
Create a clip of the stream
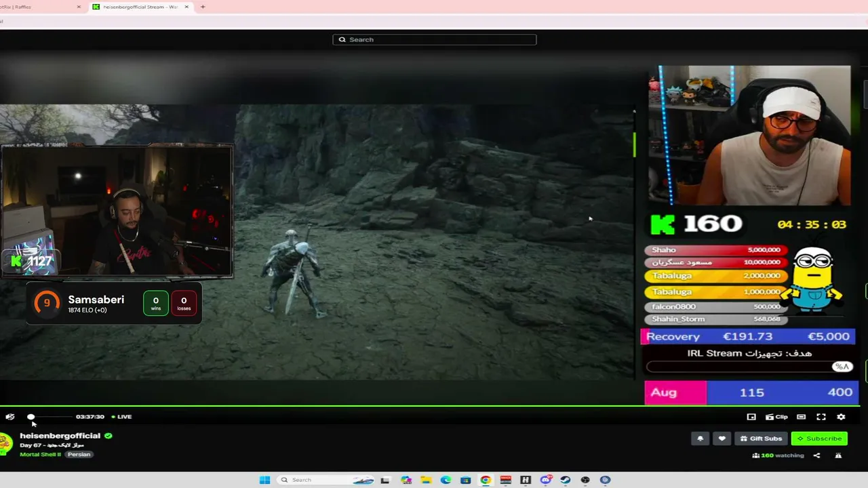(x=776, y=417)
